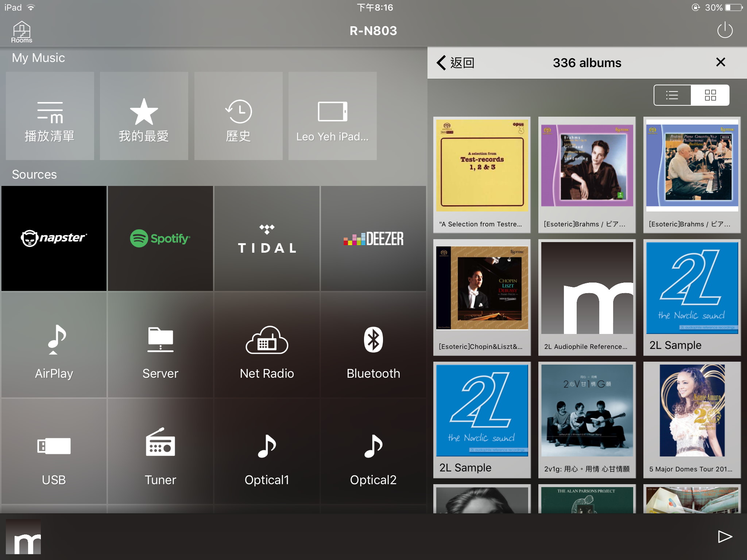Image resolution: width=747 pixels, height=560 pixels.
Task: Open 2L Audiophile Reference album
Action: [587, 297]
